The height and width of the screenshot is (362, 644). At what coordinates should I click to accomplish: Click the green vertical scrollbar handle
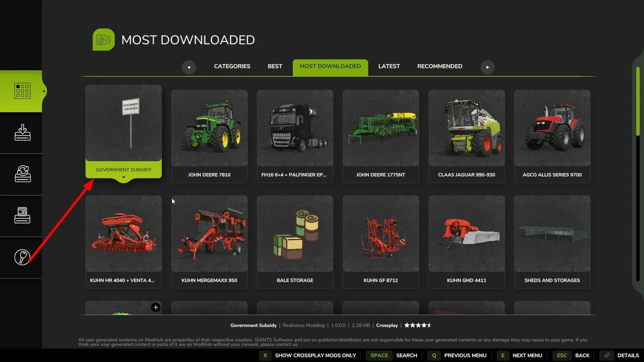point(638,101)
